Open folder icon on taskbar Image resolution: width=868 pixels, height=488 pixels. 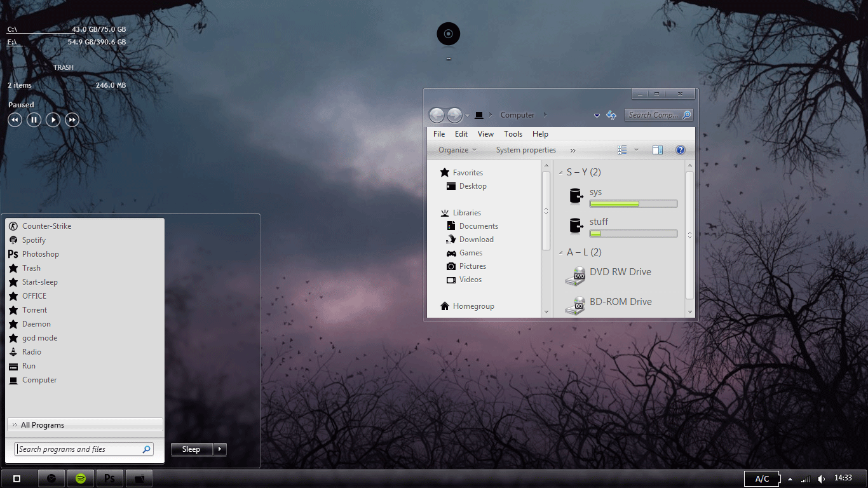(139, 478)
